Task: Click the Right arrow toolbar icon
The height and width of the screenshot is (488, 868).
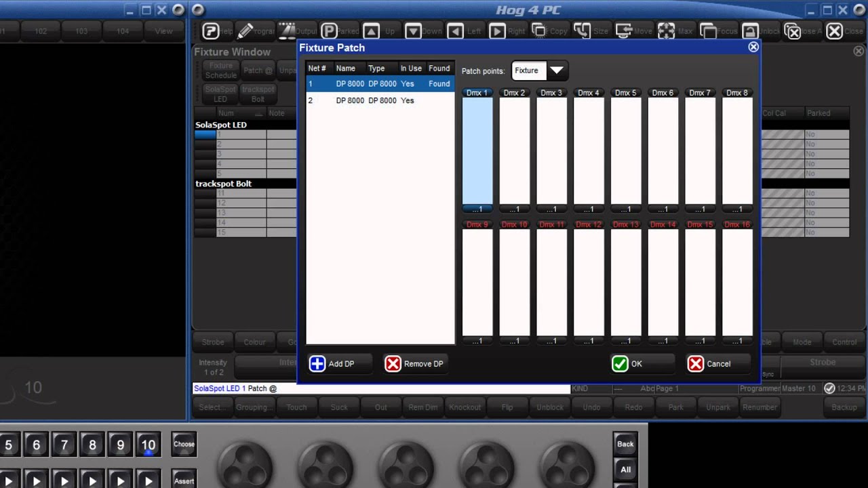Action: point(497,31)
